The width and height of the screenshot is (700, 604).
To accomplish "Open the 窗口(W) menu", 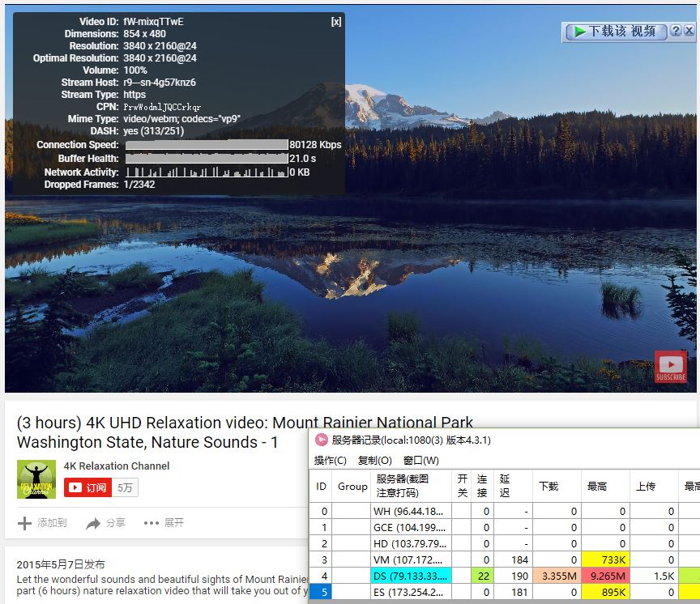I will [x=420, y=461].
